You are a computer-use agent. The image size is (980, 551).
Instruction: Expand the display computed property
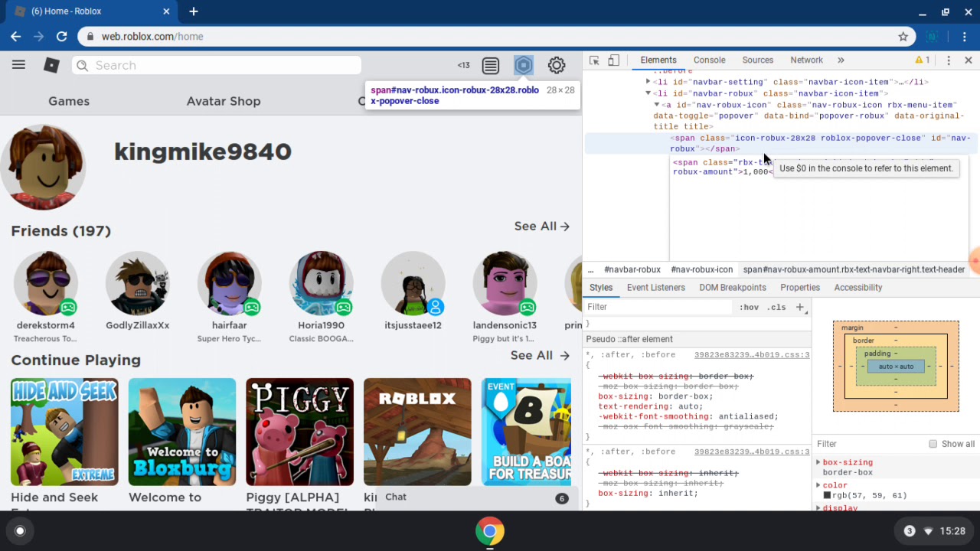[x=818, y=508]
